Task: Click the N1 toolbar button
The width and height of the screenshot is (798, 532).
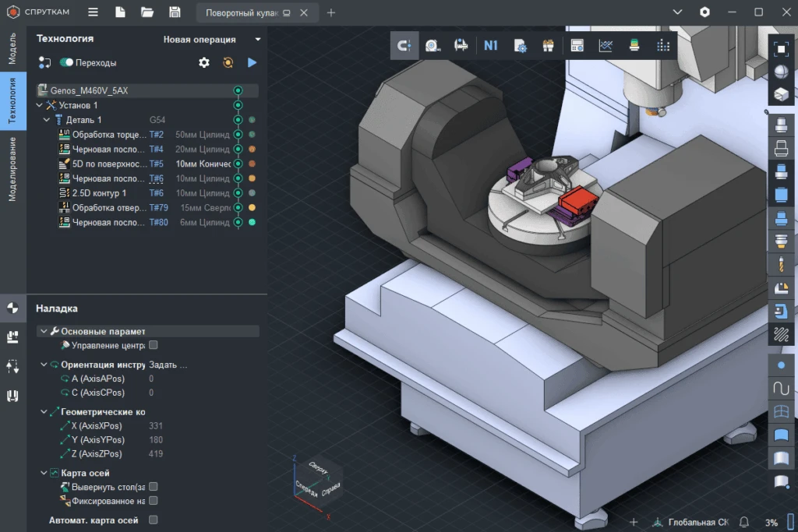Action: pyautogui.click(x=490, y=46)
